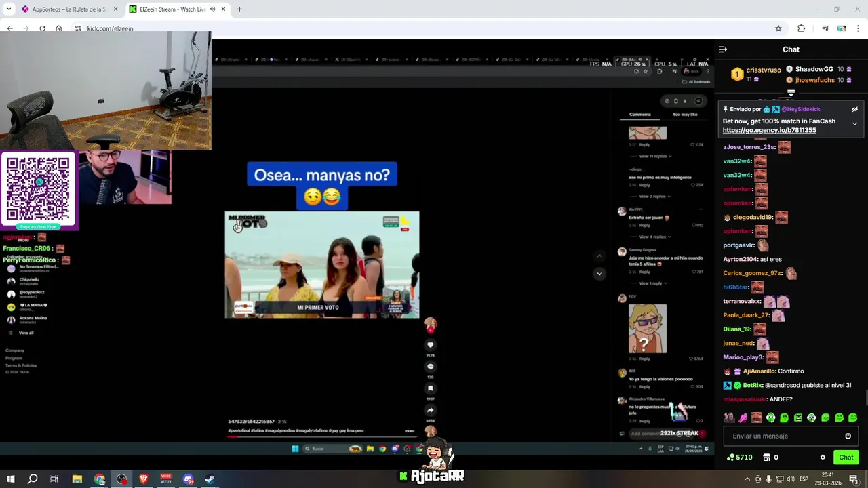Image resolution: width=868 pixels, height=488 pixels.
Task: Click AjiAmarillo username in chat
Action: click(x=759, y=371)
